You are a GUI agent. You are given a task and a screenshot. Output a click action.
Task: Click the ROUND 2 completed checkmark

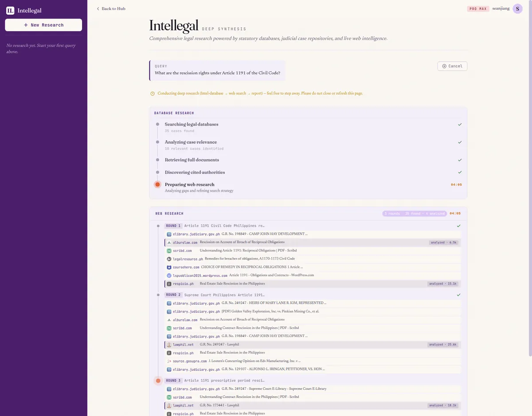tap(459, 295)
